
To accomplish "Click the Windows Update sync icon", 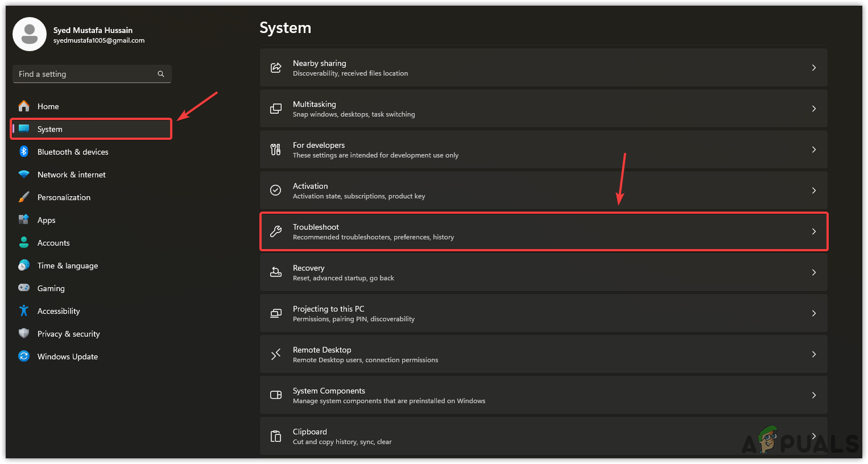I will coord(24,356).
